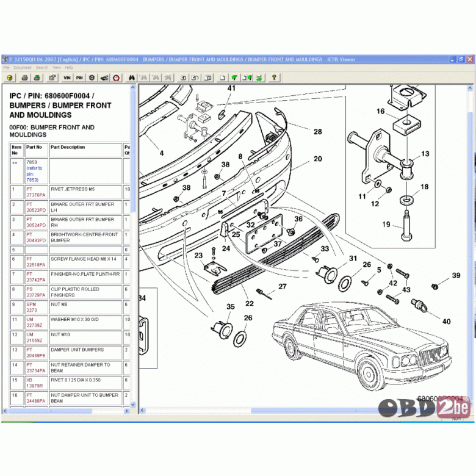Click part number UM 22709Z
The image size is (476, 476).
pyautogui.click(x=34, y=322)
